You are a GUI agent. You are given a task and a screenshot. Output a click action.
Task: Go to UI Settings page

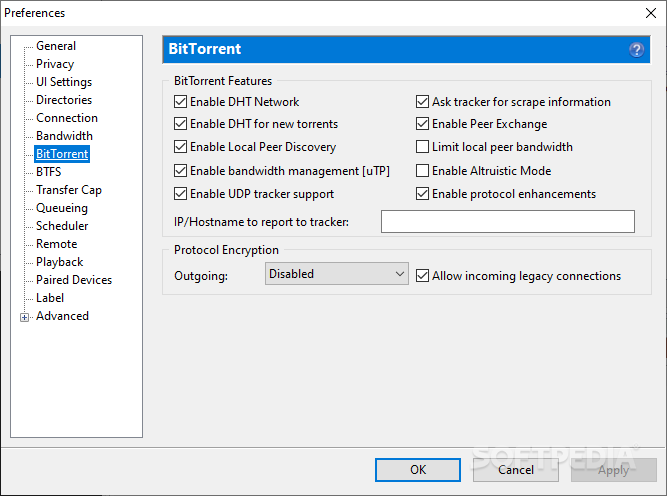coord(64,82)
